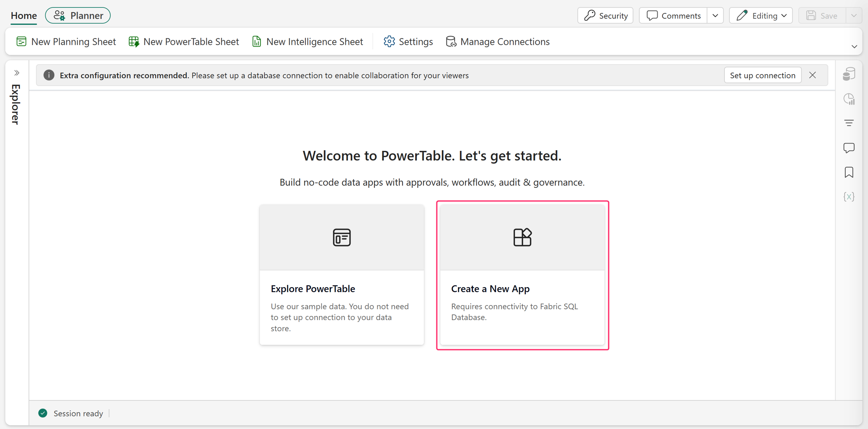Open the Comments dropdown arrow
The image size is (868, 429).
[715, 16]
